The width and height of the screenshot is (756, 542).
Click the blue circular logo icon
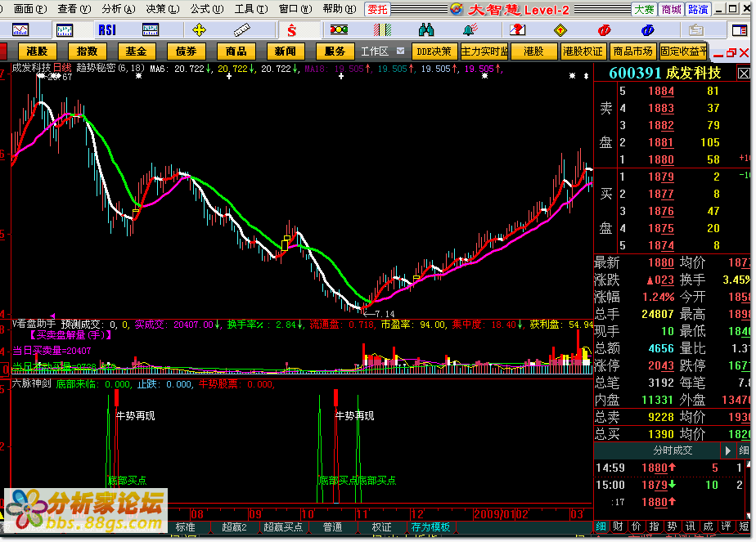647,30
